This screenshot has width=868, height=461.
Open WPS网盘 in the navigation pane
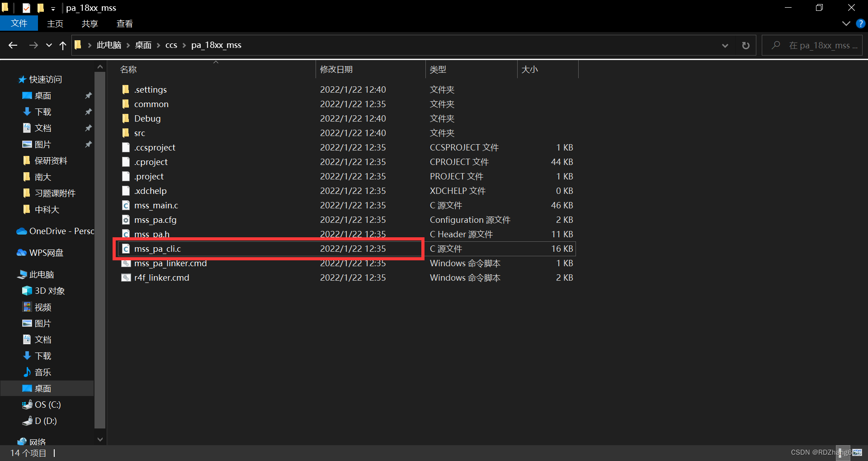point(46,253)
